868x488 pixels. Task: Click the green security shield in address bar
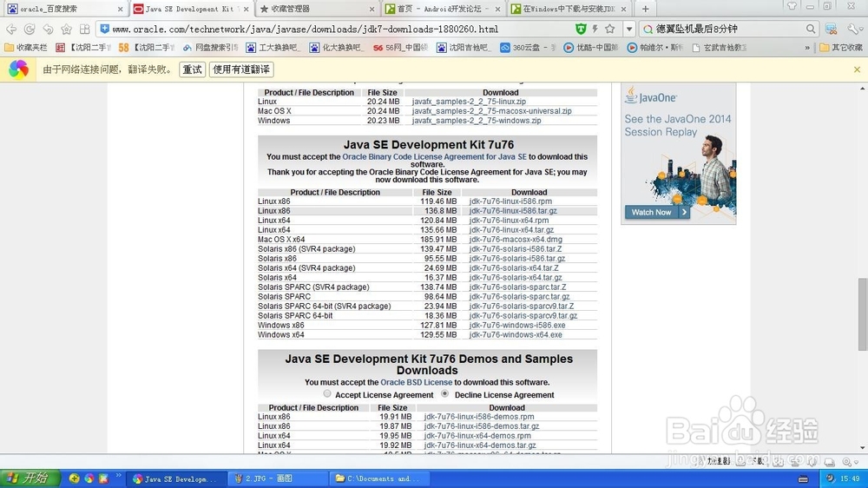point(580,29)
